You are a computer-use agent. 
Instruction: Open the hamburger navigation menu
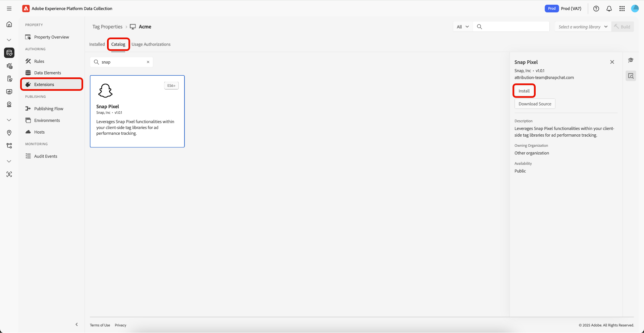[9, 9]
